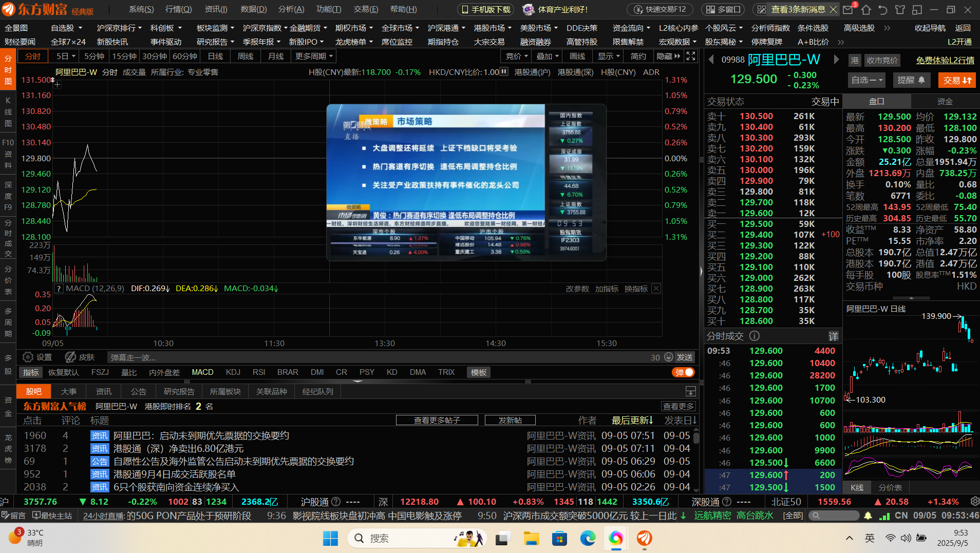Click the market strategy video thumbnail

[466, 182]
